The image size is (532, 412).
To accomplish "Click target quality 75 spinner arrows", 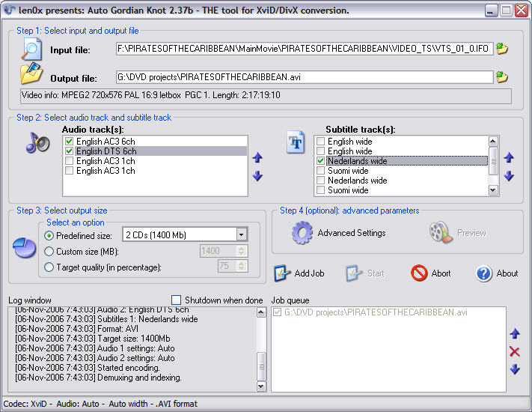I will [241, 266].
